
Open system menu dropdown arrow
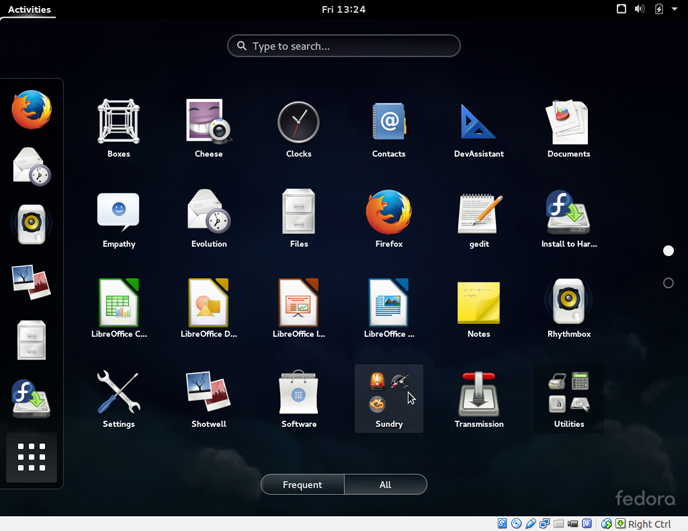click(675, 9)
